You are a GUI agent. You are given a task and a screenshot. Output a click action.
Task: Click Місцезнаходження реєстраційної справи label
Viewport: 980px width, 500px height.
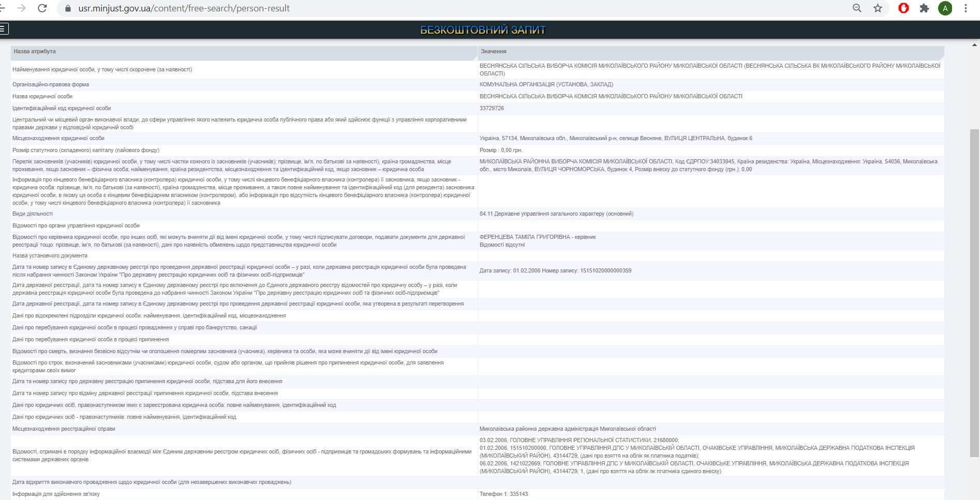pyautogui.click(x=64, y=429)
